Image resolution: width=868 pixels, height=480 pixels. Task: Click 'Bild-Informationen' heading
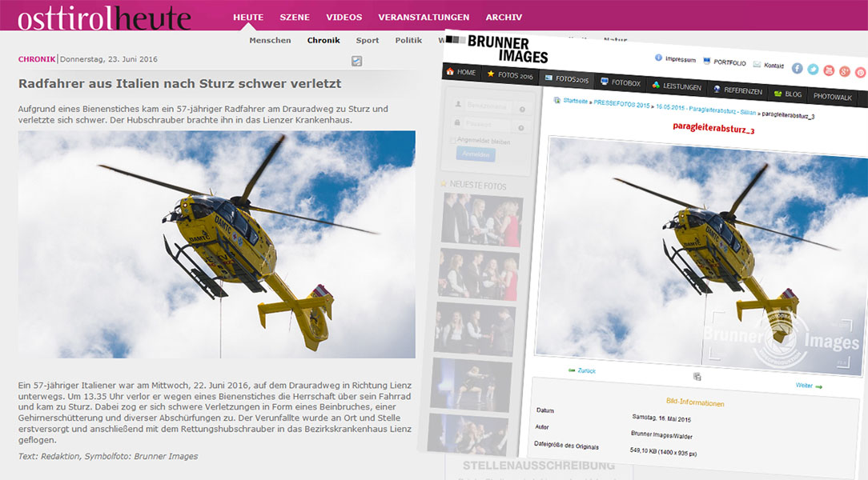pyautogui.click(x=695, y=402)
